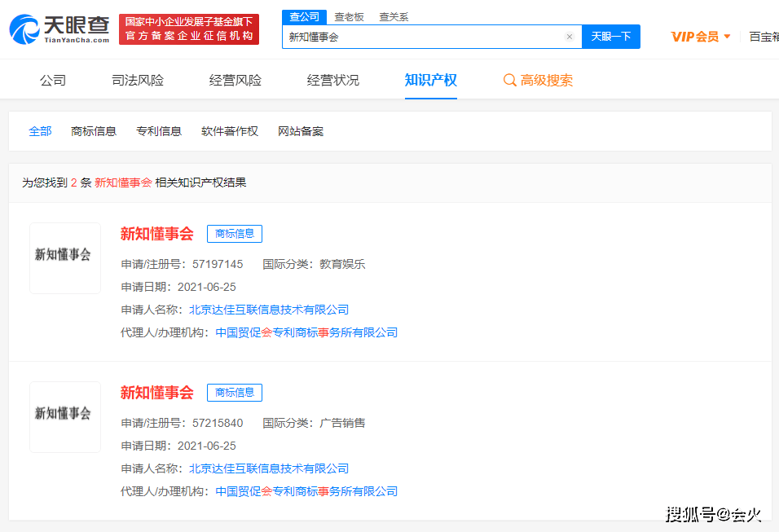Open the 司法风险 navigation tab
The height and width of the screenshot is (532, 779).
click(137, 79)
